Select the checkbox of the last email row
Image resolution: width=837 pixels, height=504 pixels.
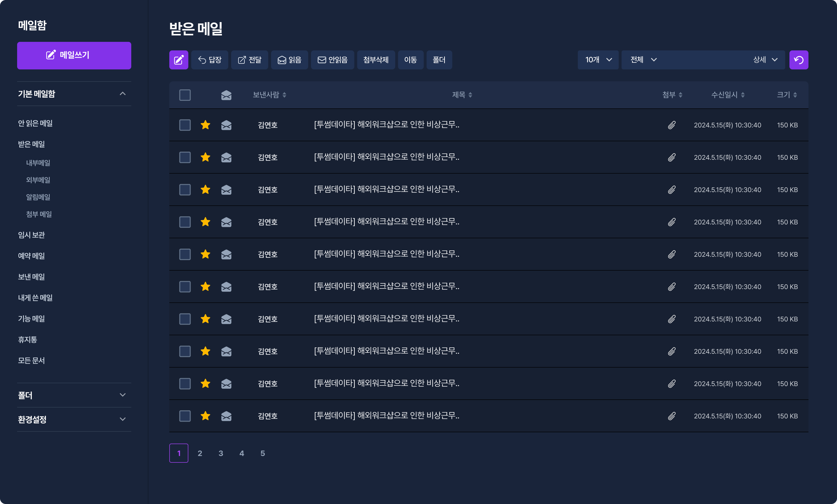click(185, 416)
